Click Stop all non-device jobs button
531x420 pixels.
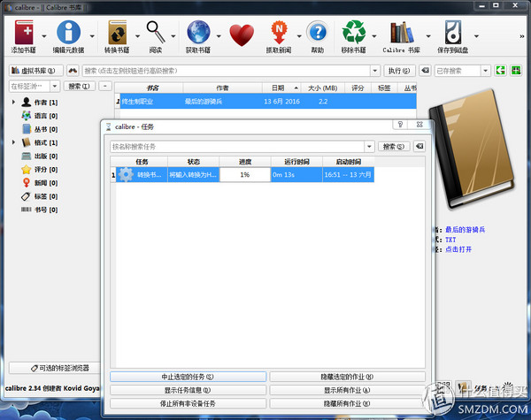click(x=188, y=403)
